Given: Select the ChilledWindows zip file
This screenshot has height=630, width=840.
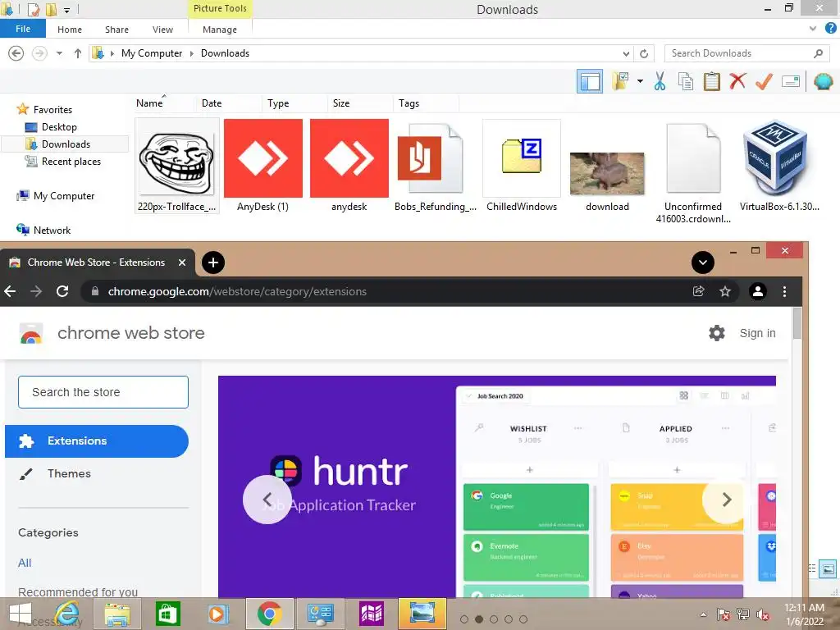Looking at the screenshot, I should [x=522, y=166].
